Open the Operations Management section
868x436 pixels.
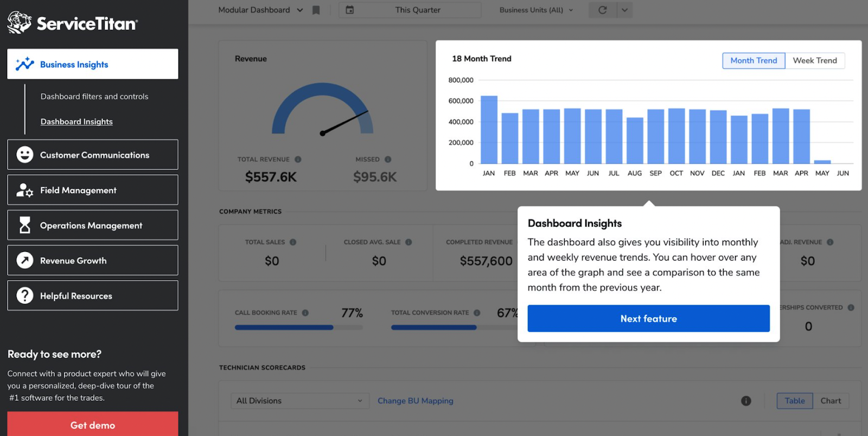tap(93, 225)
